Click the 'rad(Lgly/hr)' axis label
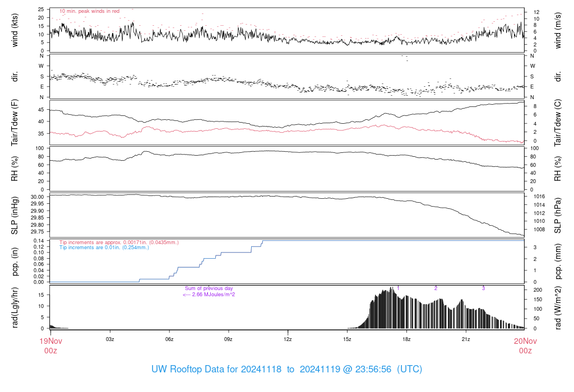 [x=15, y=307]
